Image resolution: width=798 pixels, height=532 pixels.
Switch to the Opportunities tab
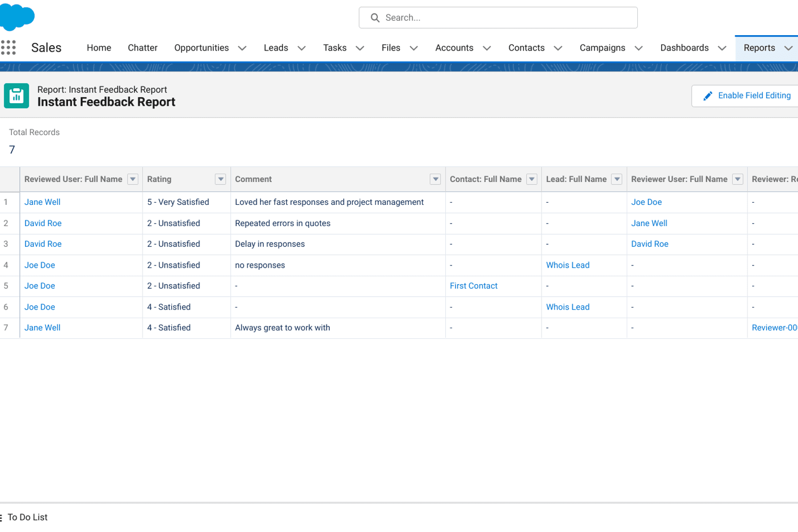(201, 48)
